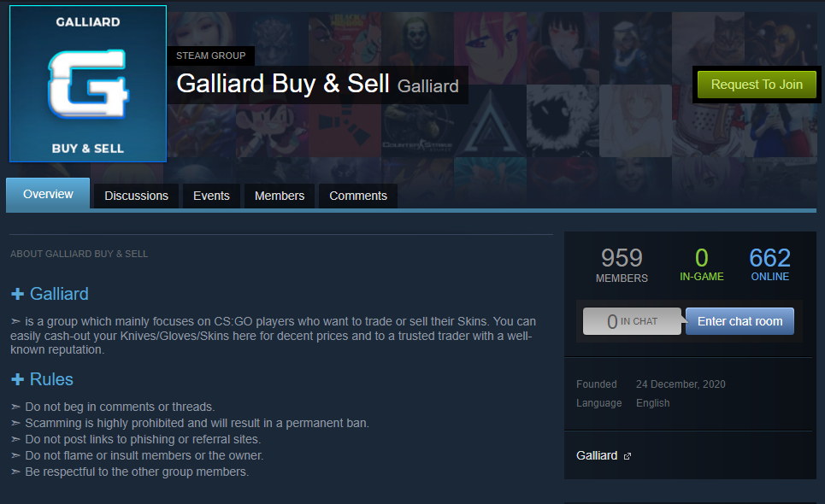Click the Galliard Buy & Sell title
Viewport: 825px width, 504px height.
pyautogui.click(x=283, y=84)
